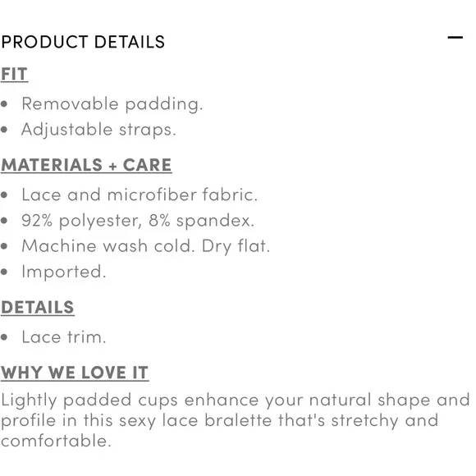This screenshot has width=476, height=476.
Task: Click the WHY WE LOVE IT heading
Action: tap(75, 373)
